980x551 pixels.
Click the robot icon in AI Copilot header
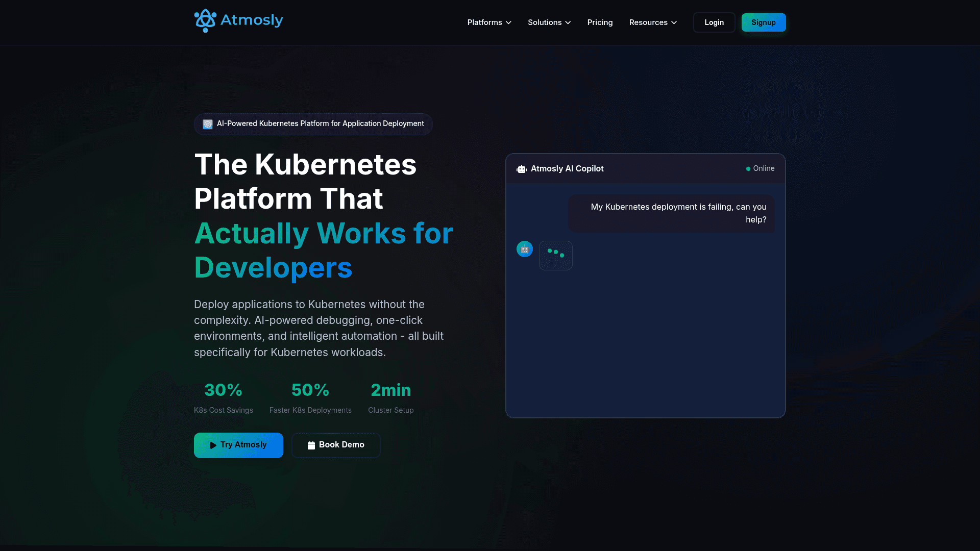click(x=521, y=168)
